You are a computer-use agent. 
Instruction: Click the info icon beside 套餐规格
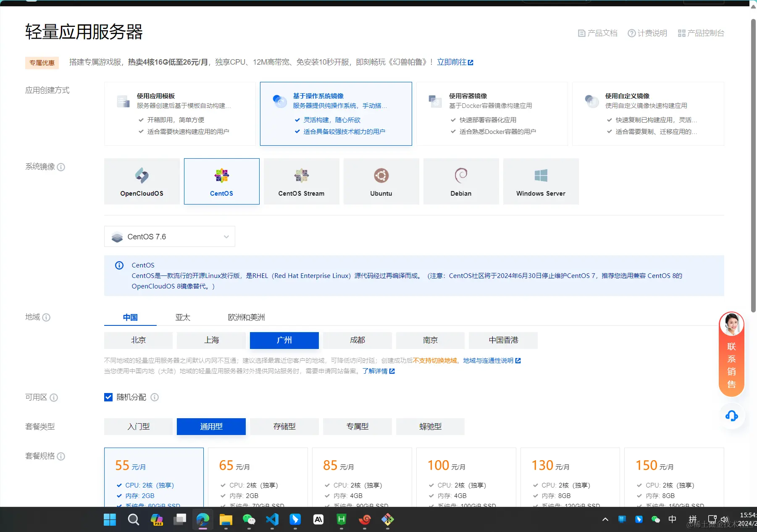[61, 456]
